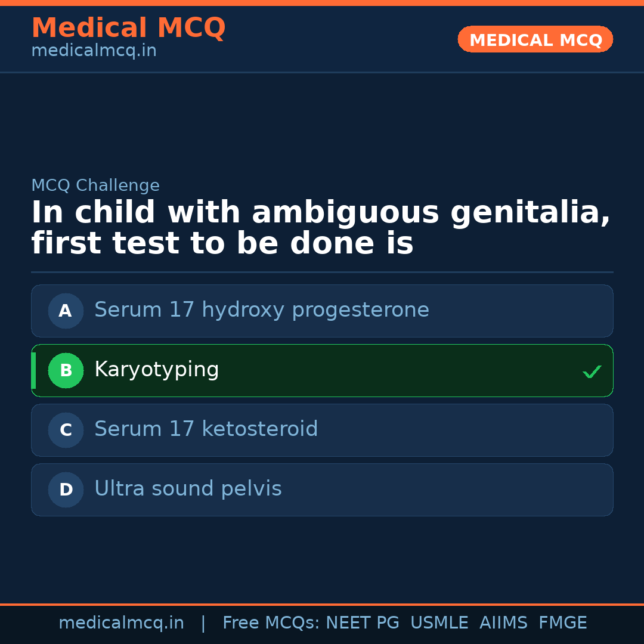
Task: Select the Karyotyping answer option
Action: click(x=157, y=370)
